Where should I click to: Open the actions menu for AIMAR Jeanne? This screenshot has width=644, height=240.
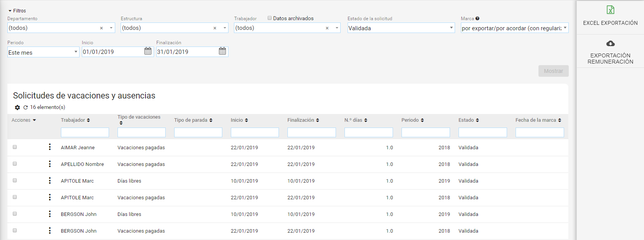(50, 147)
